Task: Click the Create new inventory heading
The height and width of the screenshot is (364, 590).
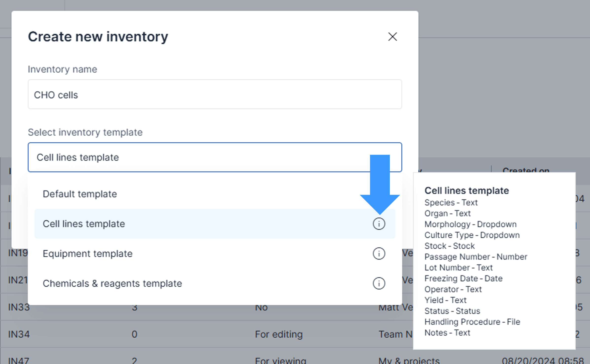Action: pos(98,37)
